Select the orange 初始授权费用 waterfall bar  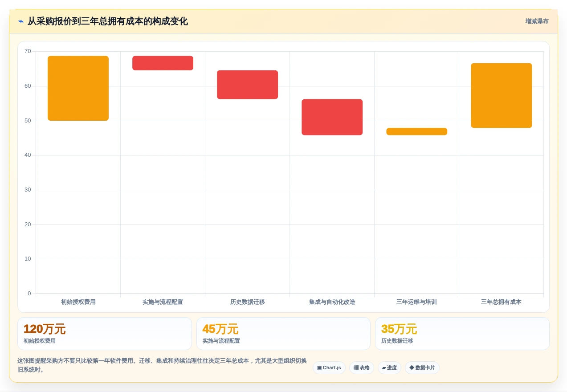pyautogui.click(x=78, y=88)
